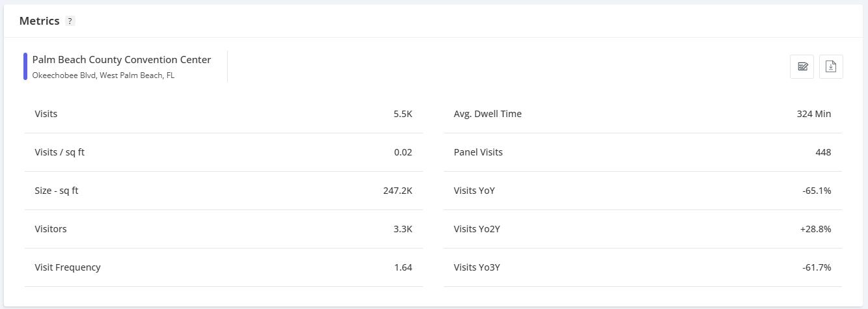Image resolution: width=868 pixels, height=309 pixels.
Task: Click the purple color bar beside property name
Action: click(25, 66)
